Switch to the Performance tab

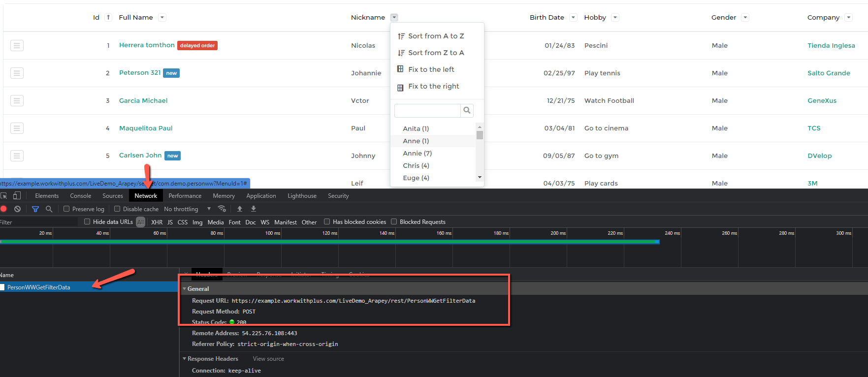(x=185, y=195)
